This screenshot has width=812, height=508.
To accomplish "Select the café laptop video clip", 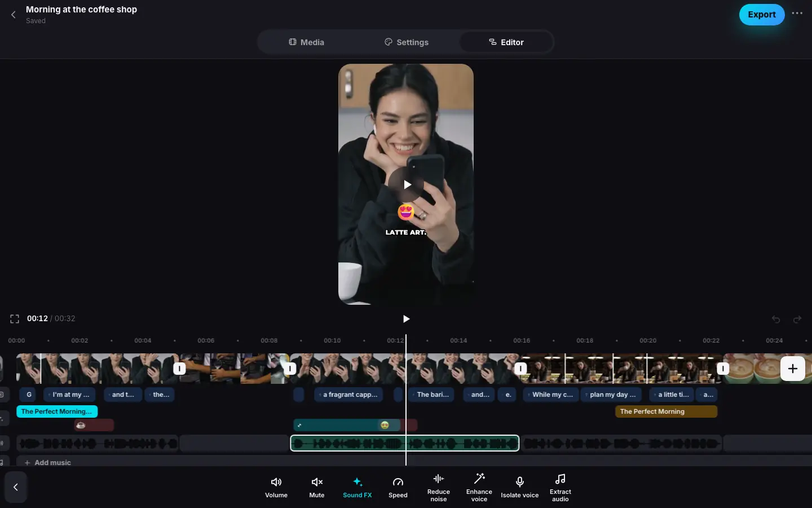I will [x=621, y=369].
